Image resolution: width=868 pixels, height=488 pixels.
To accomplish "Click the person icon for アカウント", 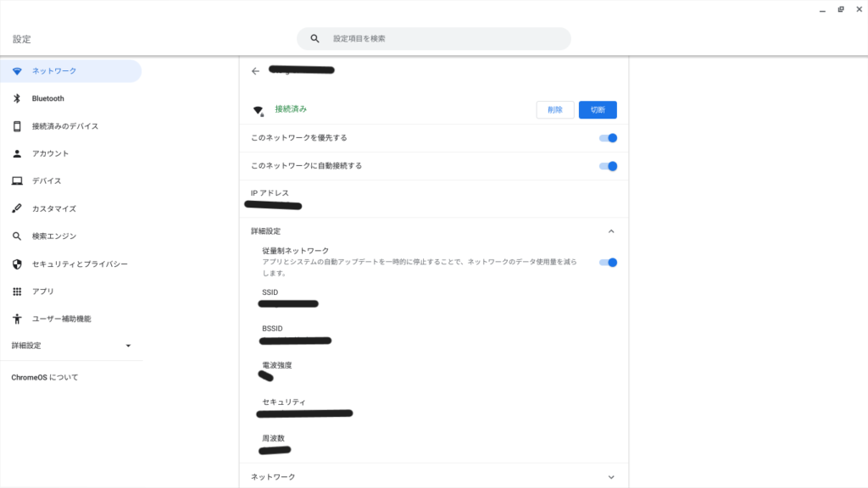I will point(17,153).
